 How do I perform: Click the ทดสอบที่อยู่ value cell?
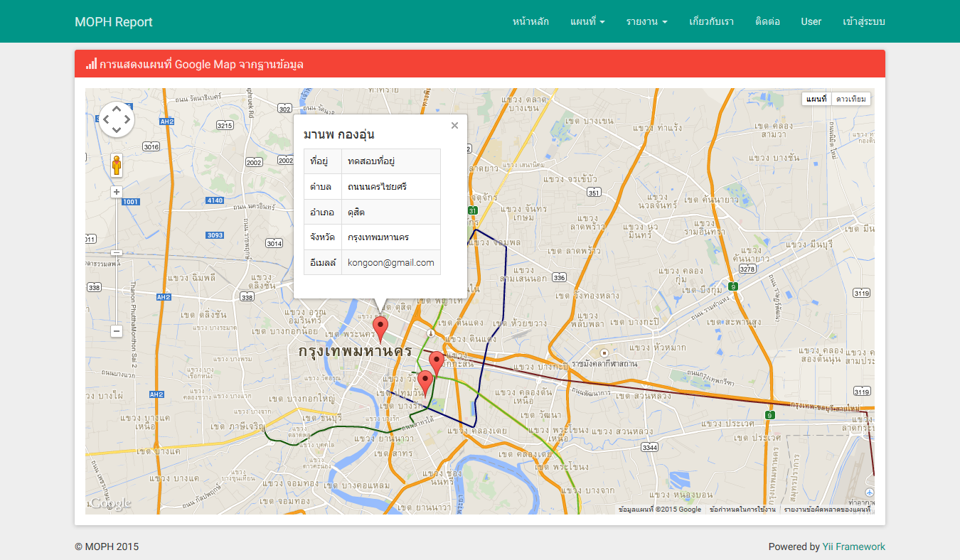(391, 161)
